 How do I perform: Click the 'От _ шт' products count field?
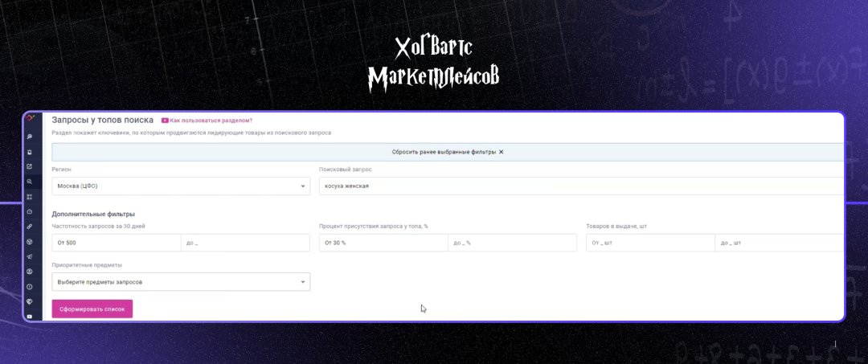click(x=649, y=243)
